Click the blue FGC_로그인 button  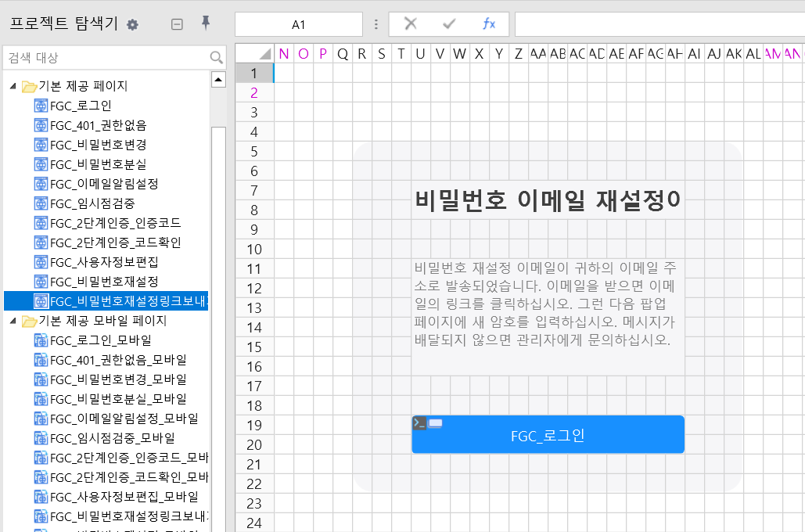(548, 435)
